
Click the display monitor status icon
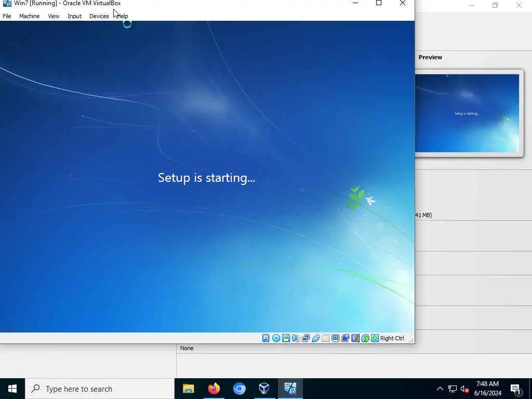tap(335, 338)
